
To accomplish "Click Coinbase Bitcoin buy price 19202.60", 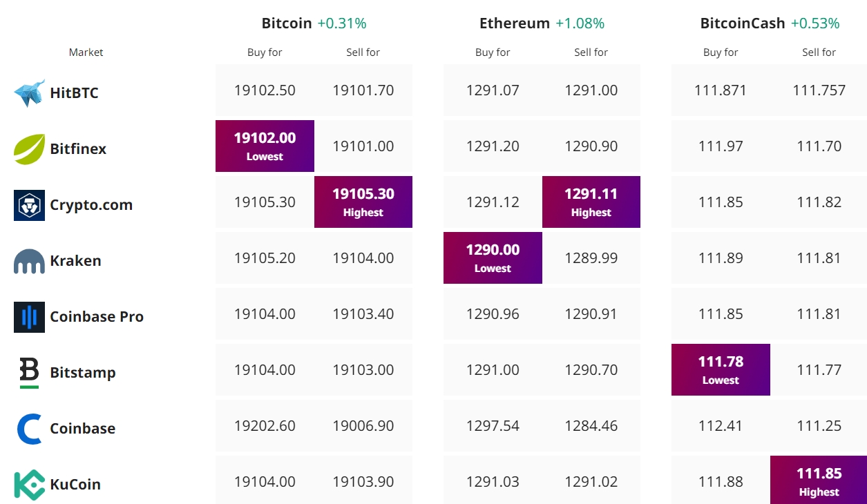I will tap(265, 426).
